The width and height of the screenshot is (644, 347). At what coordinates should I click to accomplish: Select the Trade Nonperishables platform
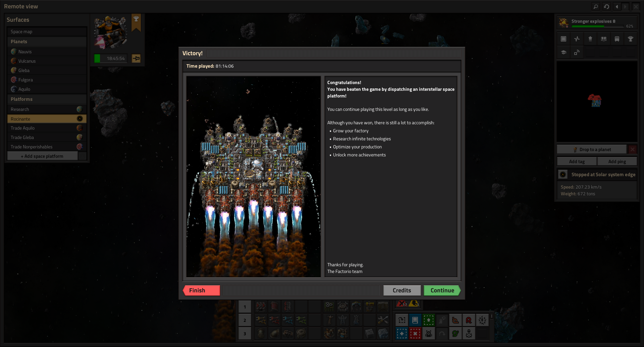tap(47, 147)
